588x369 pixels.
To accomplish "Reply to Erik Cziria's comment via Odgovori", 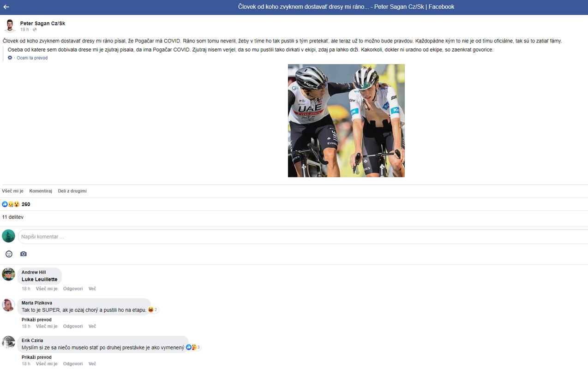I will click(x=73, y=364).
